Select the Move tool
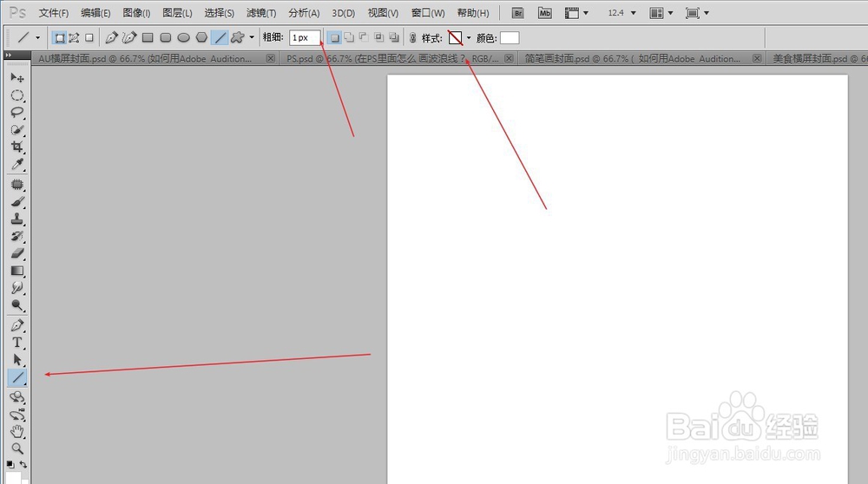Viewport: 868px width, 484px height. point(17,77)
